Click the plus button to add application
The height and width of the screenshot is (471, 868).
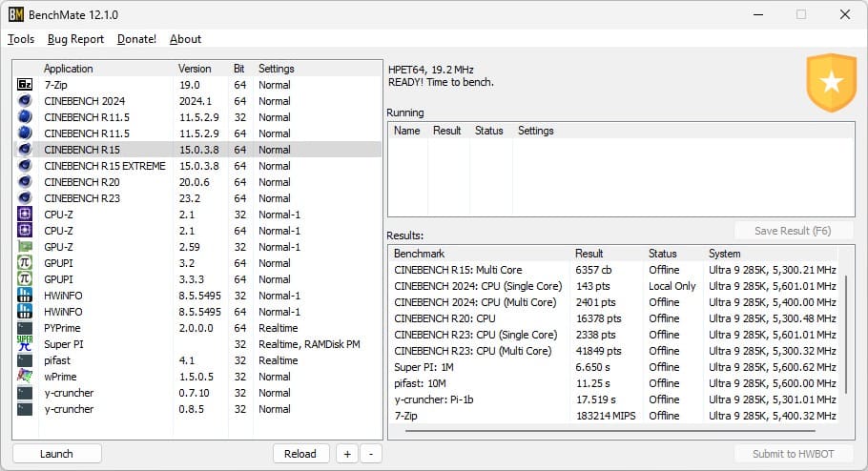347,454
